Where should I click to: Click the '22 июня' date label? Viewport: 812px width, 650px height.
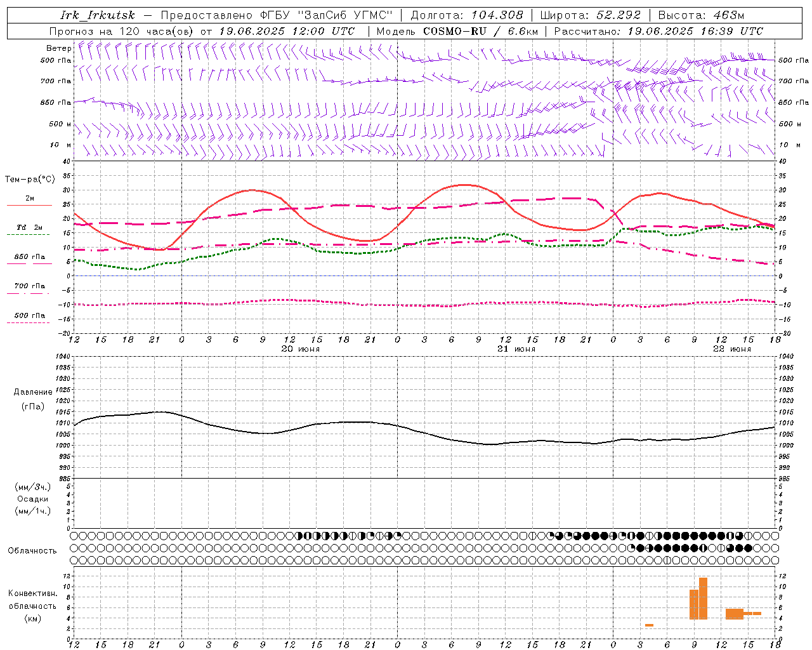point(732,349)
